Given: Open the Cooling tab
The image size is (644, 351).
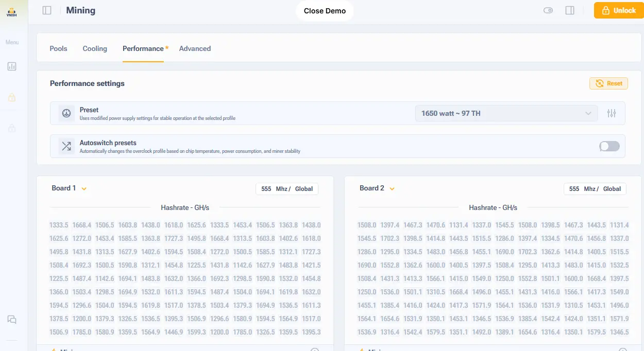Looking at the screenshot, I should click(x=95, y=48).
